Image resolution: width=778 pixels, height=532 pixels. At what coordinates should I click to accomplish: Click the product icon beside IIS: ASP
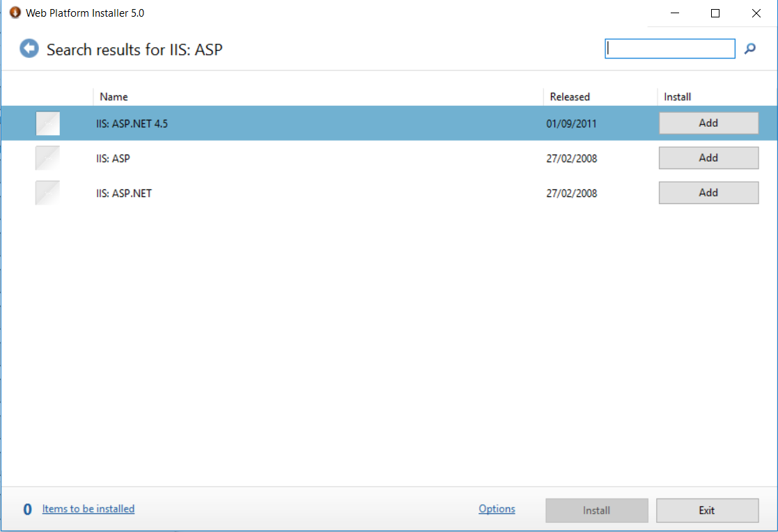pos(47,158)
